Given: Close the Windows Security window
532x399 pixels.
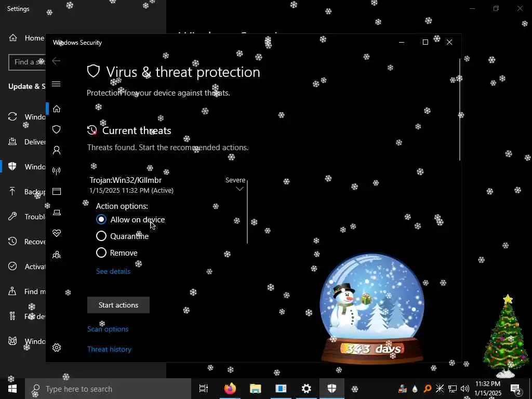Looking at the screenshot, I should 449,42.
